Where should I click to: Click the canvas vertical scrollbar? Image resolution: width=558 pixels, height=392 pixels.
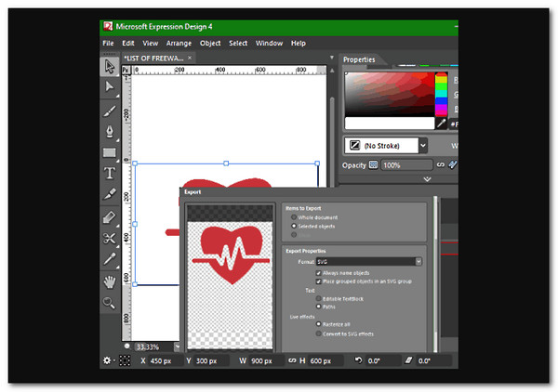coord(332,142)
